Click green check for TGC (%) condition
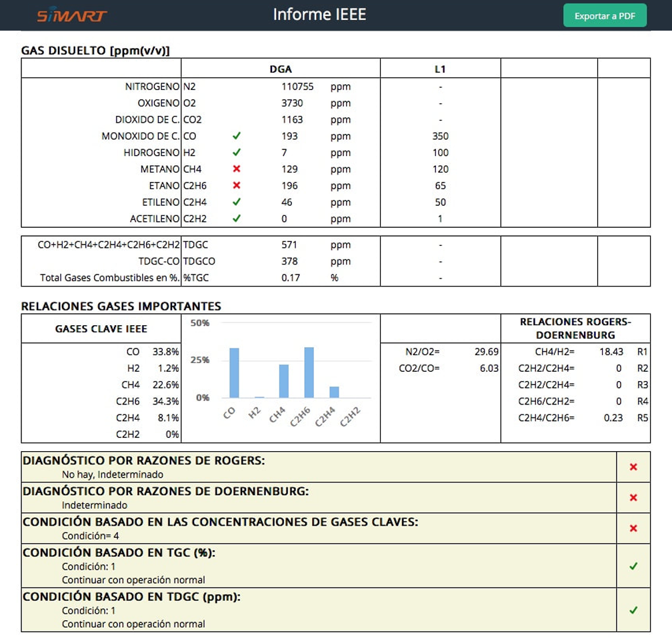The width and height of the screenshot is (672, 639). click(633, 566)
